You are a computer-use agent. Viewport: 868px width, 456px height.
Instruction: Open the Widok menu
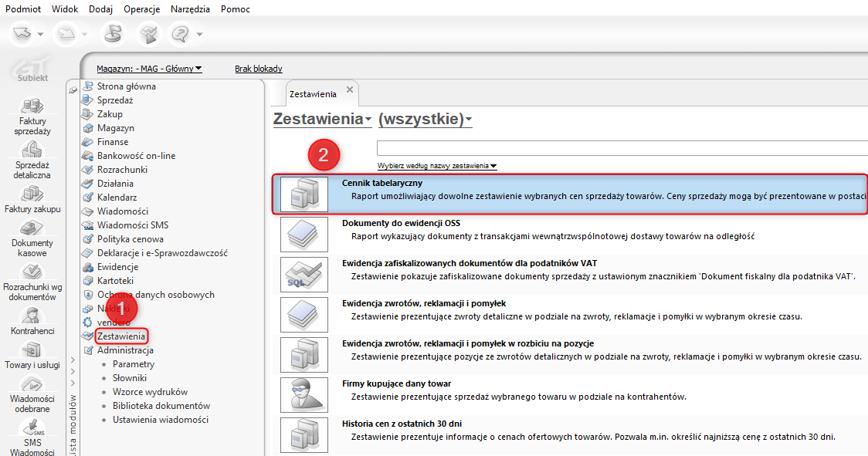[65, 8]
